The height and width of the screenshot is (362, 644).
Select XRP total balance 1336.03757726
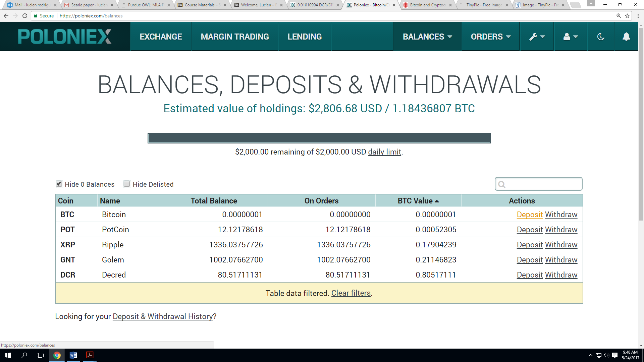click(236, 245)
